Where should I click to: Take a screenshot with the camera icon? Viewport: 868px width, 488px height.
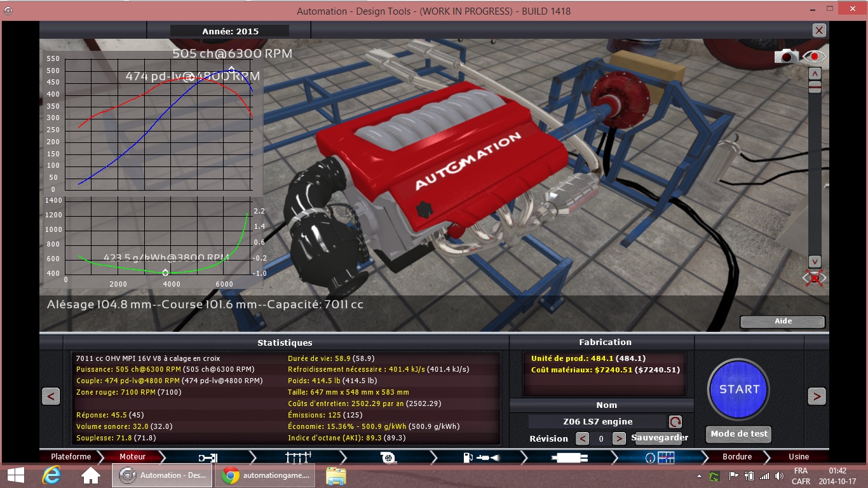[786, 56]
